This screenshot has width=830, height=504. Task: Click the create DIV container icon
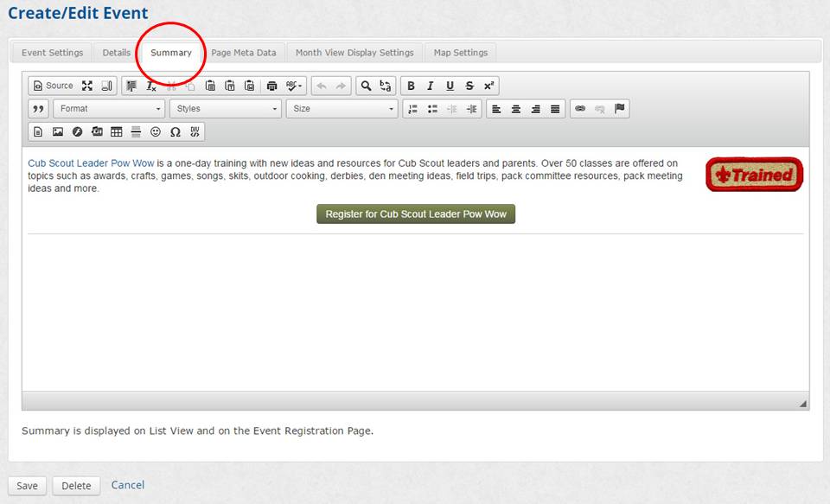tap(195, 131)
